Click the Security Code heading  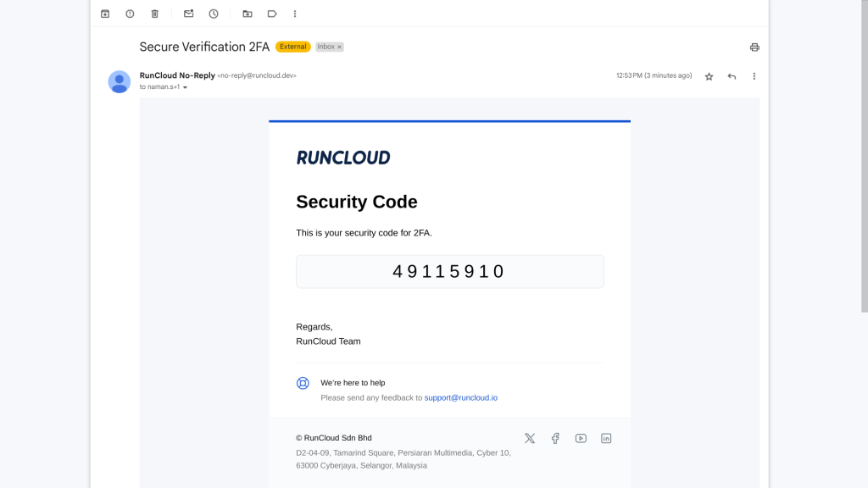pyautogui.click(x=357, y=202)
